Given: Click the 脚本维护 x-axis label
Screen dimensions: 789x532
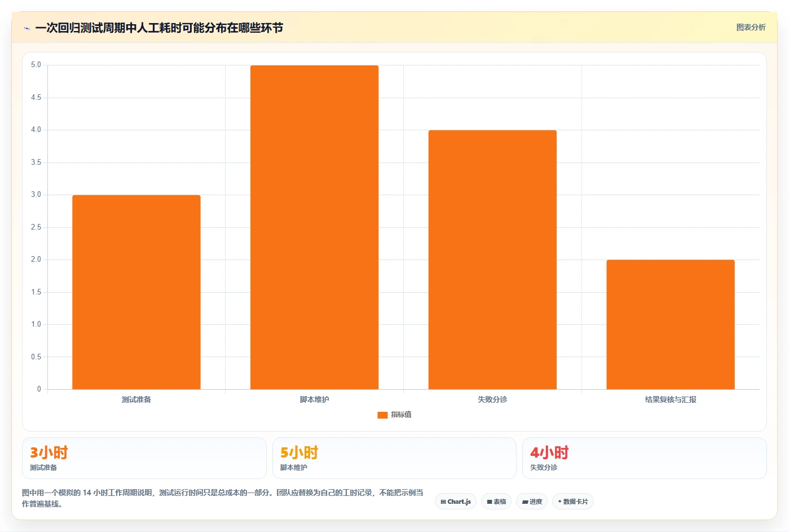Looking at the screenshot, I should [314, 399].
